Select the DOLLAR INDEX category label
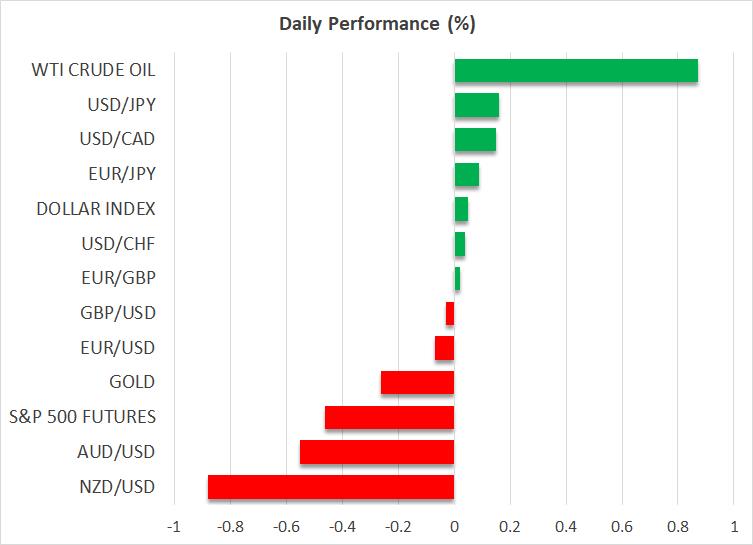Screen dimensions: 753x545 95,209
